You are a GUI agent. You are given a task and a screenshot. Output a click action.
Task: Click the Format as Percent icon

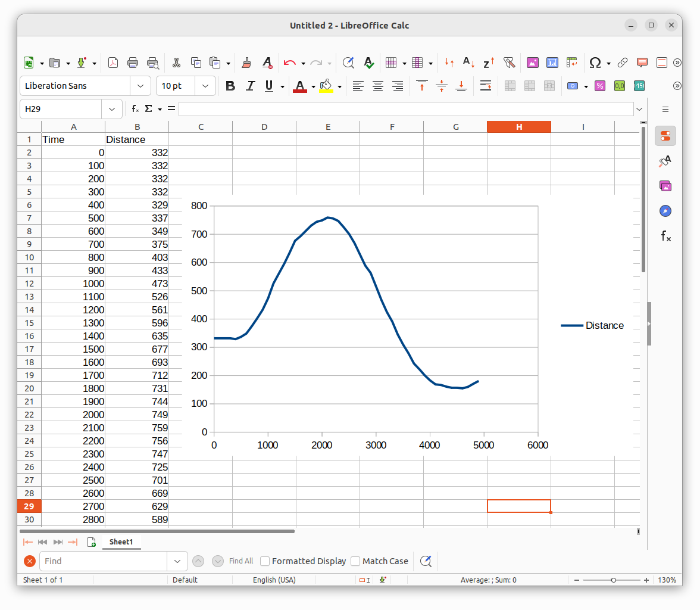(600, 86)
